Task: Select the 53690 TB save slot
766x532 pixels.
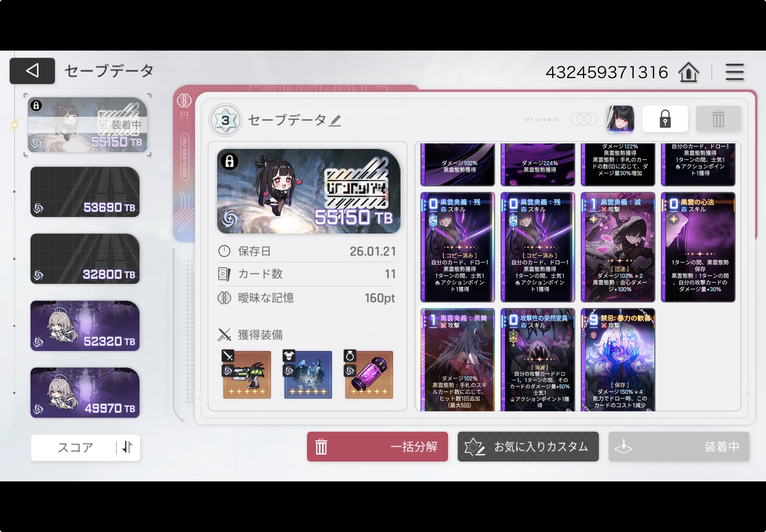Action: click(85, 192)
